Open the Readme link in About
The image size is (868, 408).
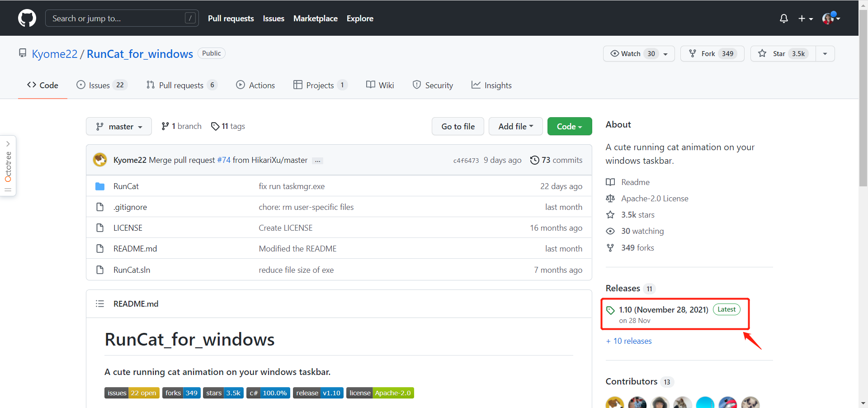click(627, 182)
